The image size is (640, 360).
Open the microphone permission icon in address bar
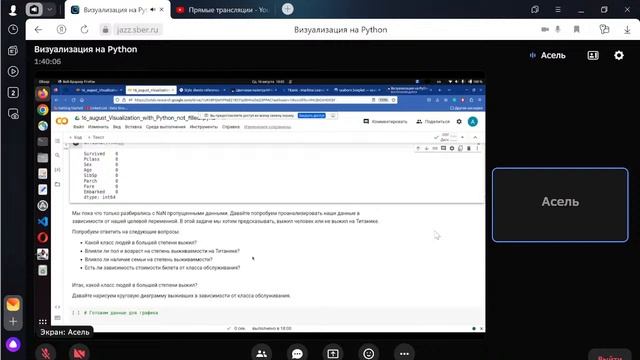pyautogui.click(x=558, y=29)
